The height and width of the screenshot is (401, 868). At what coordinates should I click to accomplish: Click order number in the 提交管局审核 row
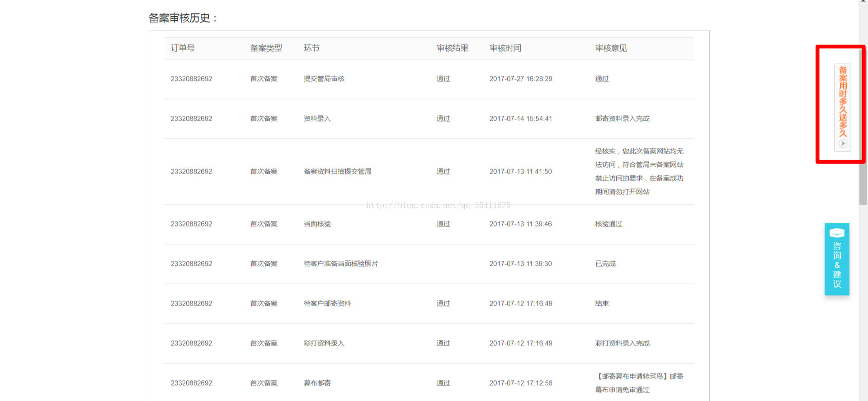point(191,79)
